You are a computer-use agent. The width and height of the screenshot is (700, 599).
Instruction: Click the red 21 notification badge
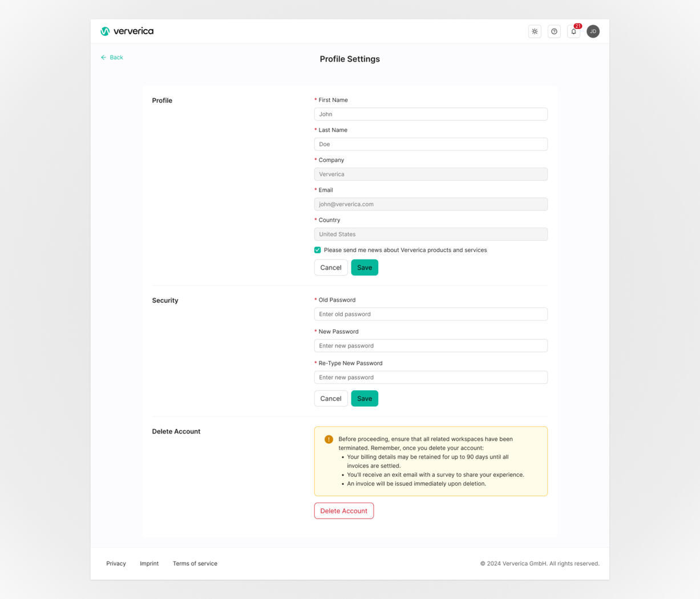click(578, 26)
